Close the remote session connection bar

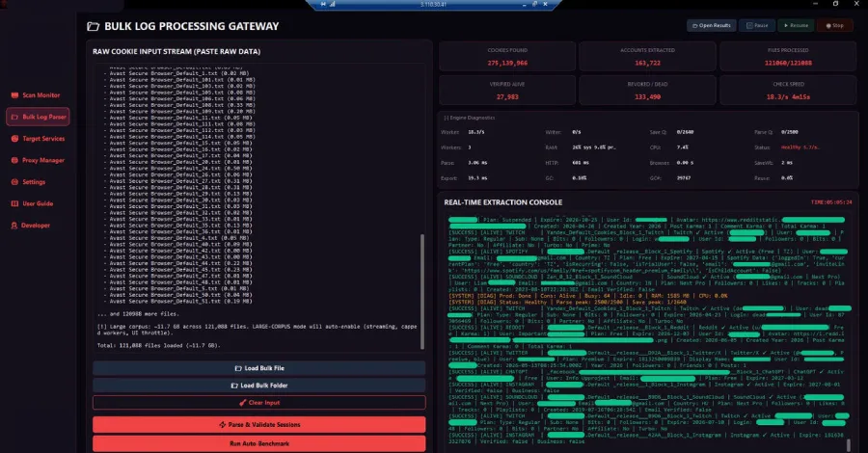tap(545, 5)
